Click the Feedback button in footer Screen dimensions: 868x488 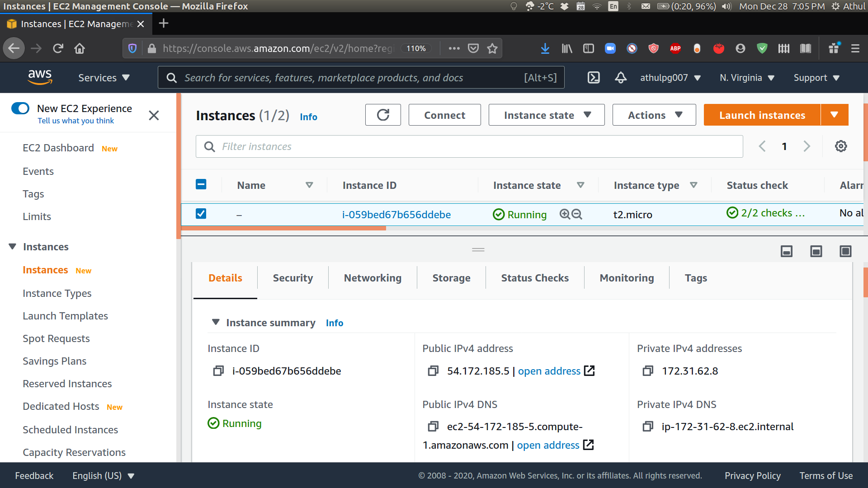click(34, 475)
